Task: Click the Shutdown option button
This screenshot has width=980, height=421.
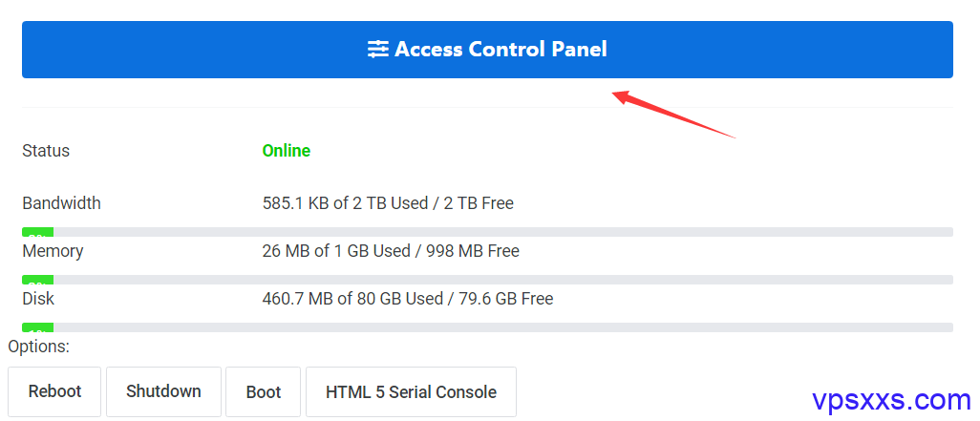Action: click(163, 391)
